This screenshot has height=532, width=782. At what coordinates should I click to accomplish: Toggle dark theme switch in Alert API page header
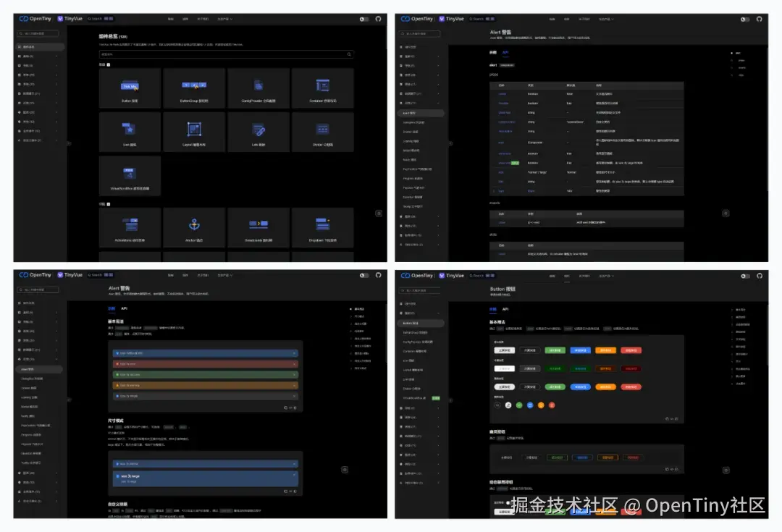pyautogui.click(x=745, y=19)
